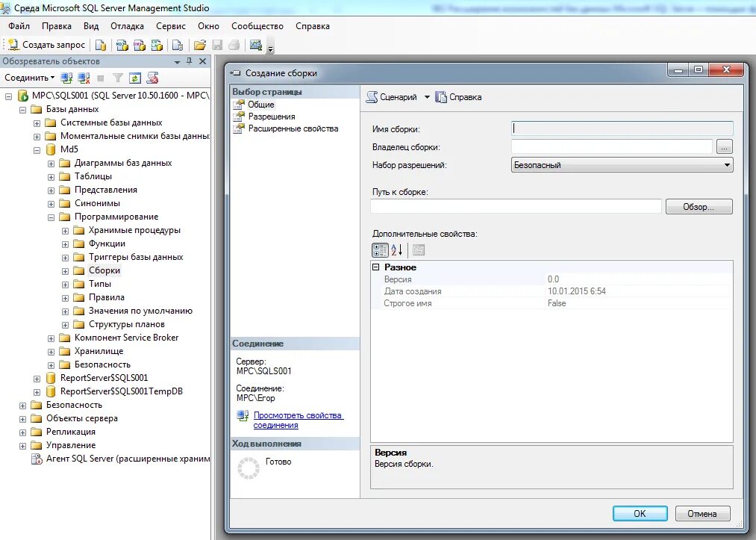Open the toolbar options overflow arrow
Image resolution: width=756 pixels, height=540 pixels.
(270, 47)
